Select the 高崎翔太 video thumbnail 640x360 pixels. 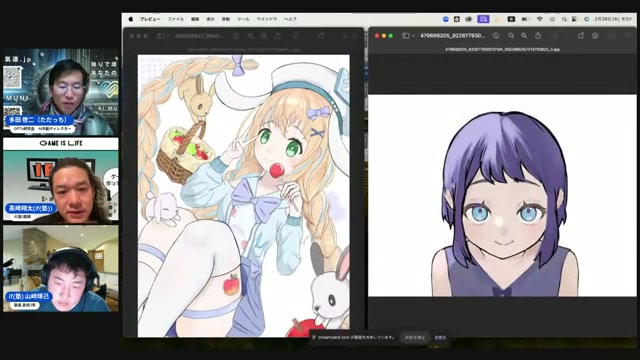tap(60, 180)
